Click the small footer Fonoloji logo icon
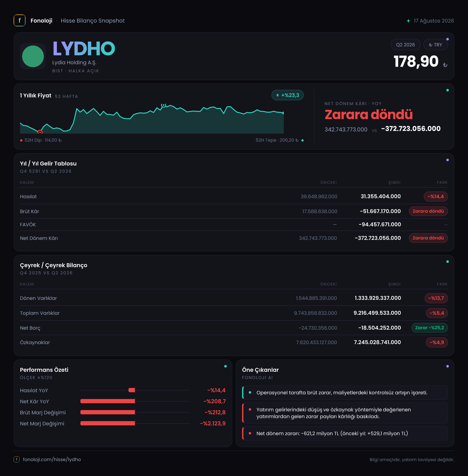468x476 pixels. tap(16, 459)
